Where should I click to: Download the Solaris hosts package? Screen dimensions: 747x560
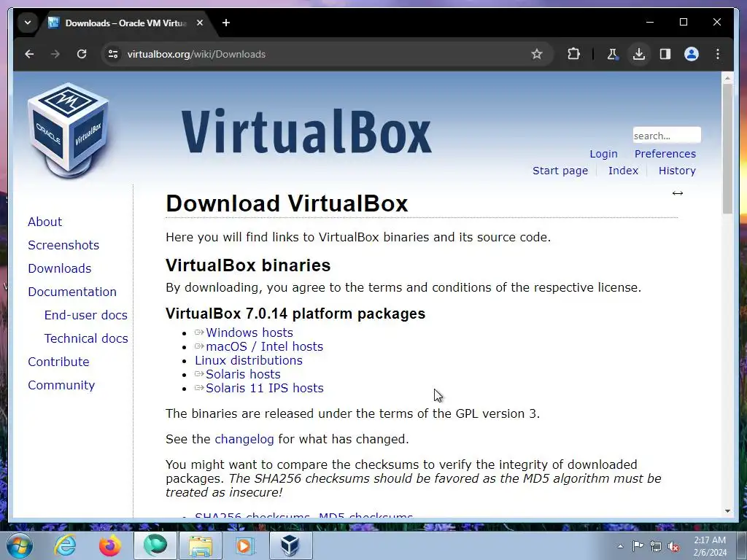coord(243,374)
